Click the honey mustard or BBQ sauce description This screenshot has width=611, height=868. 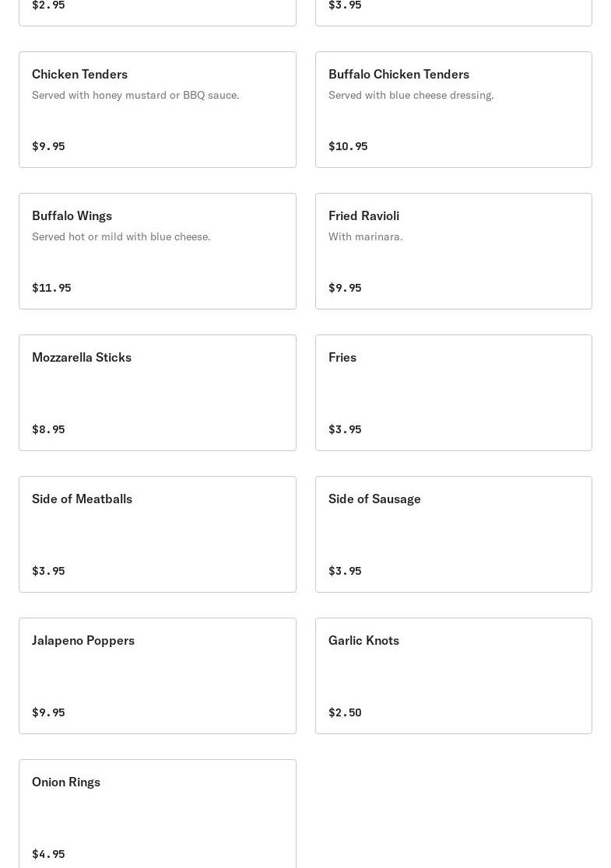click(135, 95)
